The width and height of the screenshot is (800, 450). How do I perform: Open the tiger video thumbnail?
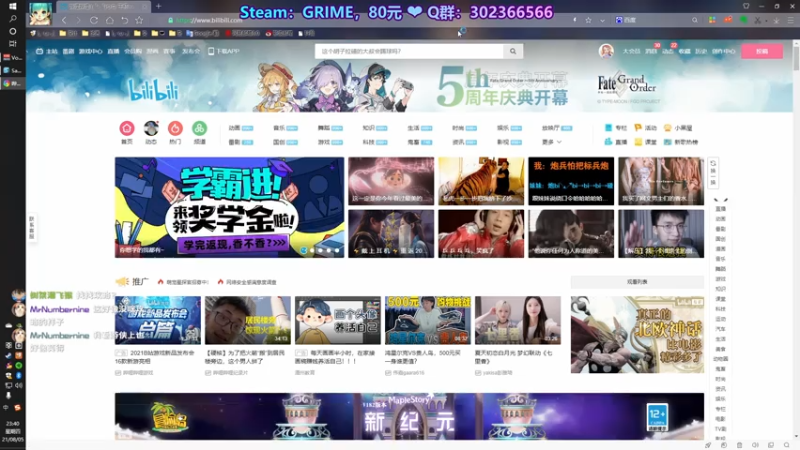(481, 181)
